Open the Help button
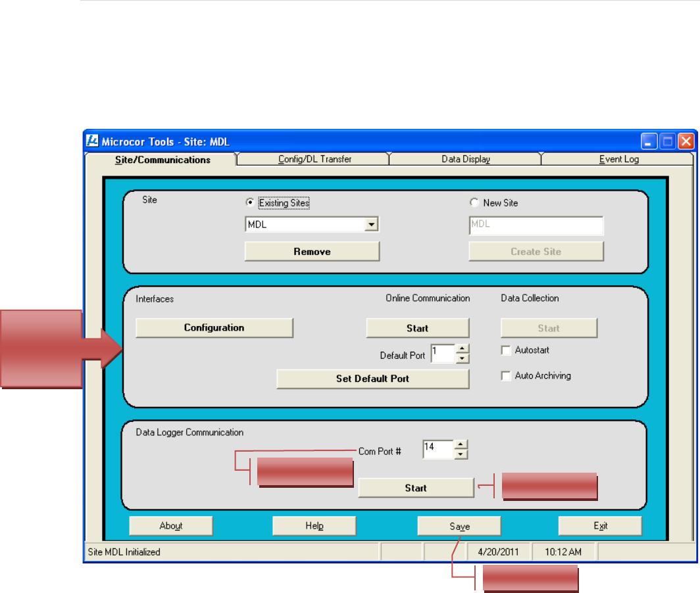 (x=314, y=526)
